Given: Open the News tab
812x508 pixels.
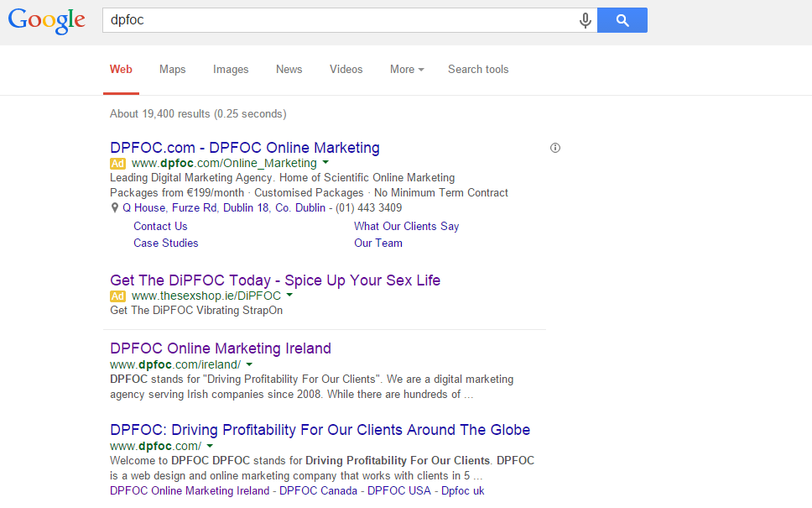Looking at the screenshot, I should point(289,70).
